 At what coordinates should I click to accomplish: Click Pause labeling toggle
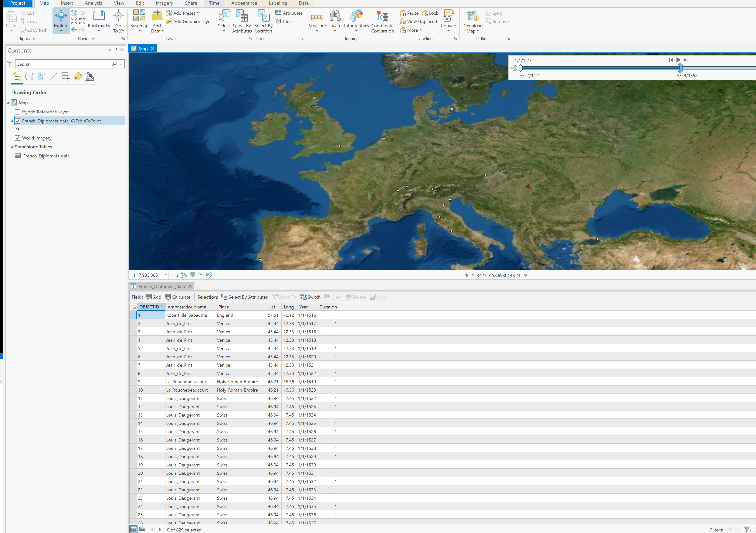pos(409,13)
